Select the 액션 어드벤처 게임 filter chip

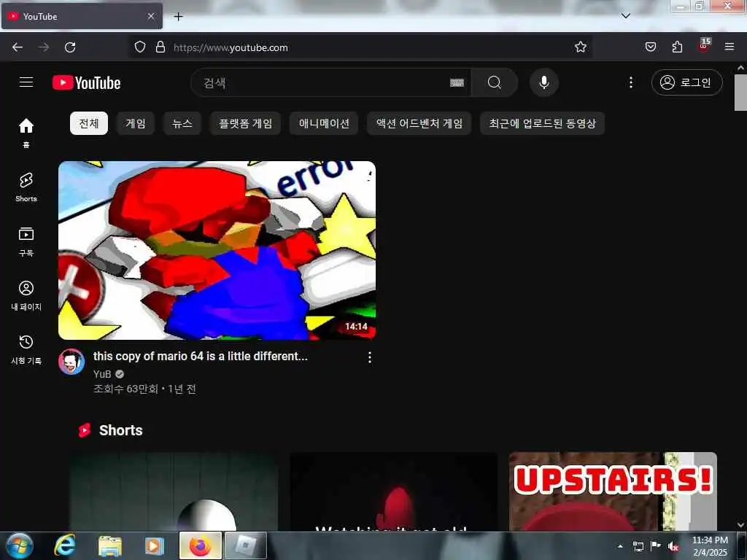(419, 123)
